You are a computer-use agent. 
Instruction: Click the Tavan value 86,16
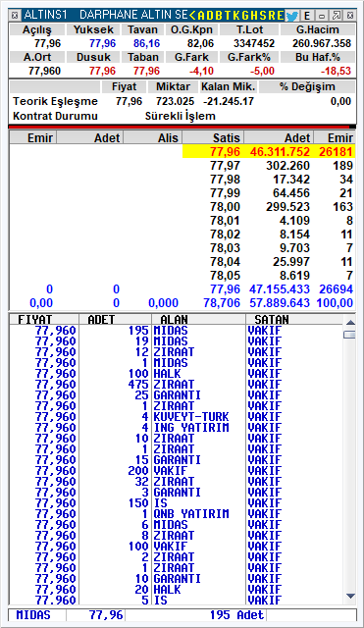point(146,43)
